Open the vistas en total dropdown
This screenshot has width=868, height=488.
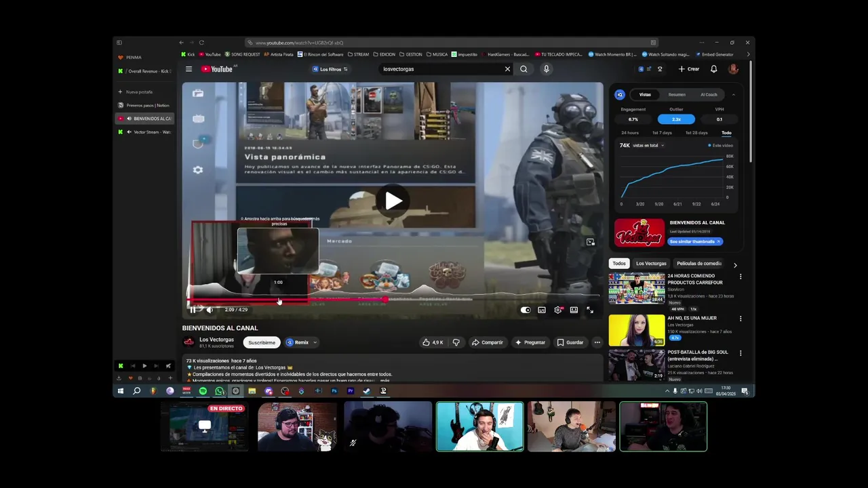point(649,146)
